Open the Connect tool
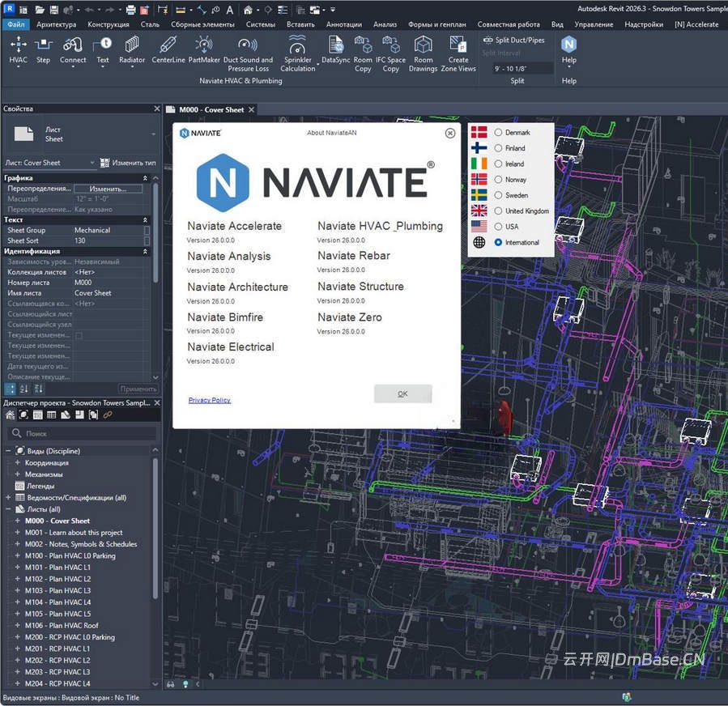The width and height of the screenshot is (728, 706). pos(73,50)
